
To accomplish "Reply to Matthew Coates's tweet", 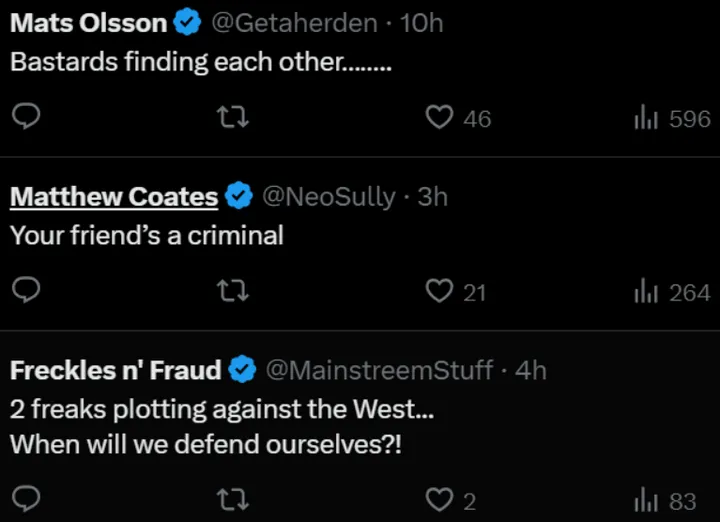I will coord(26,291).
